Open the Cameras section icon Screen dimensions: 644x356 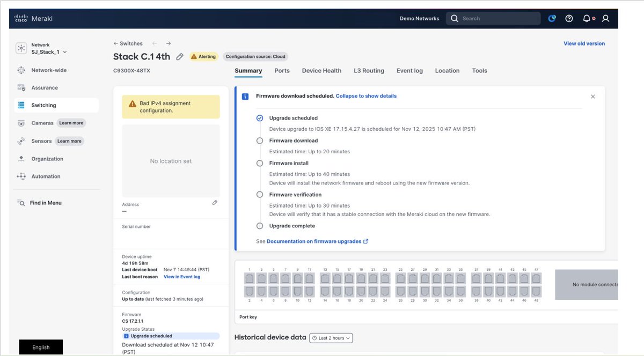coord(20,123)
